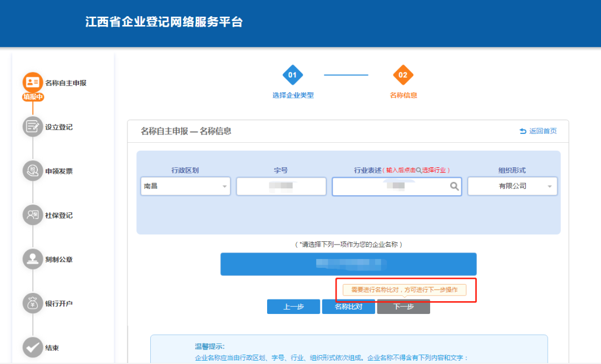The width and height of the screenshot is (601, 364).
Task: Click the 返回首页 link
Action: 538,131
